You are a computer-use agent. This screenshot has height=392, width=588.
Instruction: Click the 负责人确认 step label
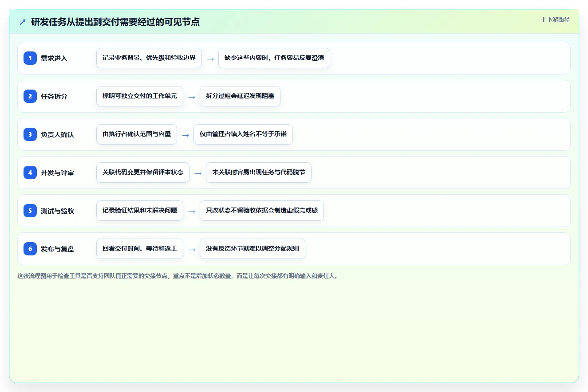57,134
